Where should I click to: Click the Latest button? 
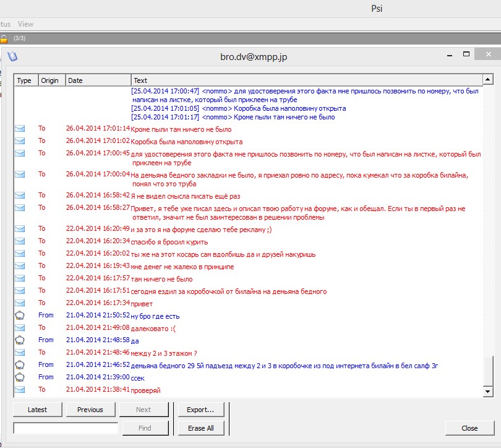coord(37,410)
